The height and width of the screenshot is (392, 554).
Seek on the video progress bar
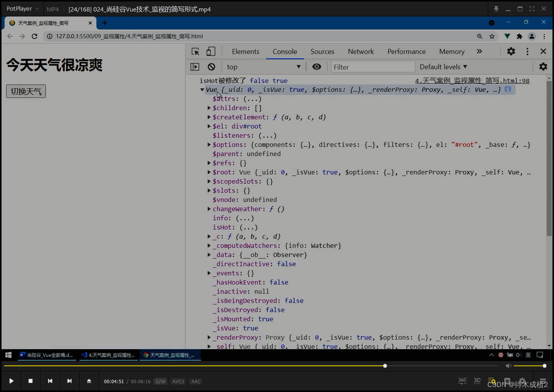tap(251, 366)
